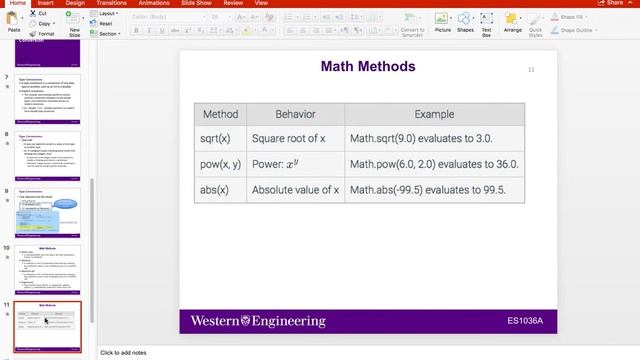Toggle Underline formatting
The image size is (640, 360).
[162, 30]
